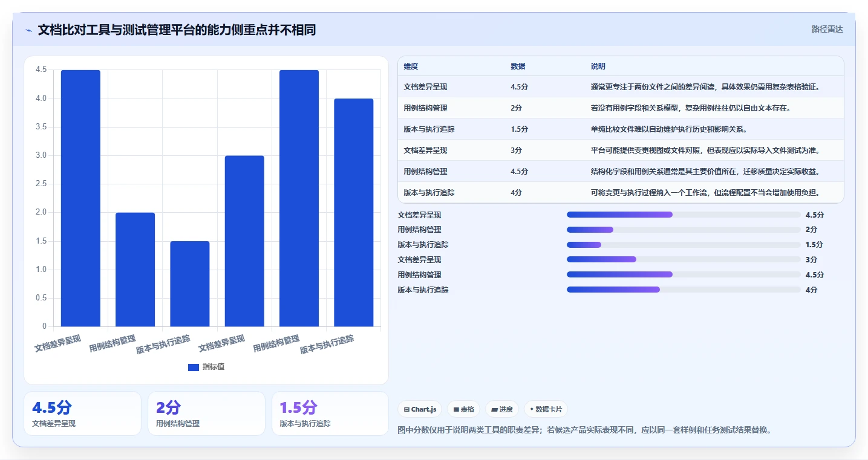This screenshot has width=868, height=460.
Task: Click the table's 1.5分 score cell
Action: pyautogui.click(x=519, y=129)
